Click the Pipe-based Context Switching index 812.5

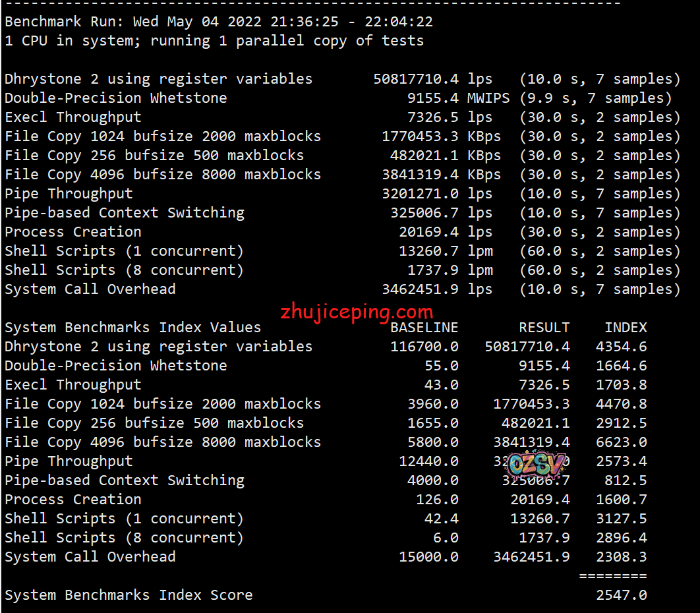pyautogui.click(x=625, y=481)
